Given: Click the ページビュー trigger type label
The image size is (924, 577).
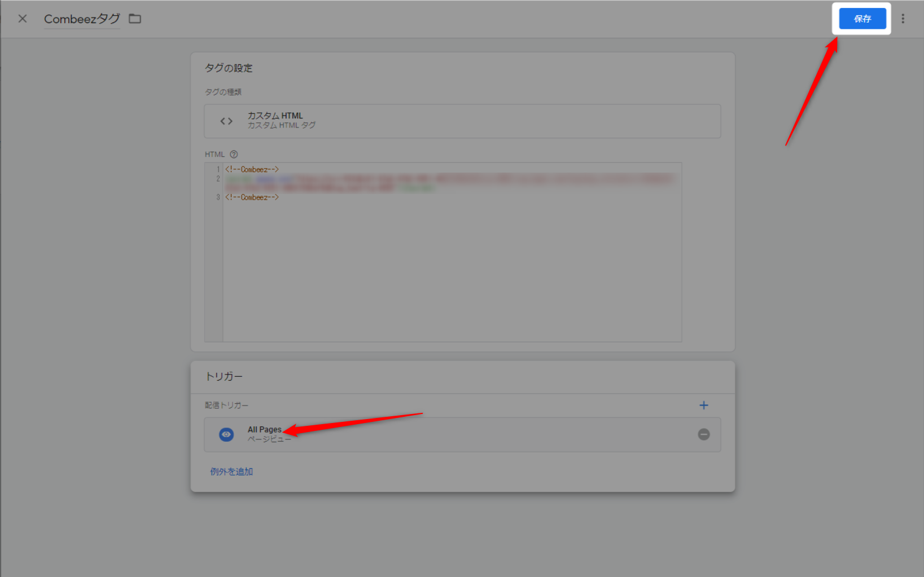Looking at the screenshot, I should pyautogui.click(x=269, y=439).
